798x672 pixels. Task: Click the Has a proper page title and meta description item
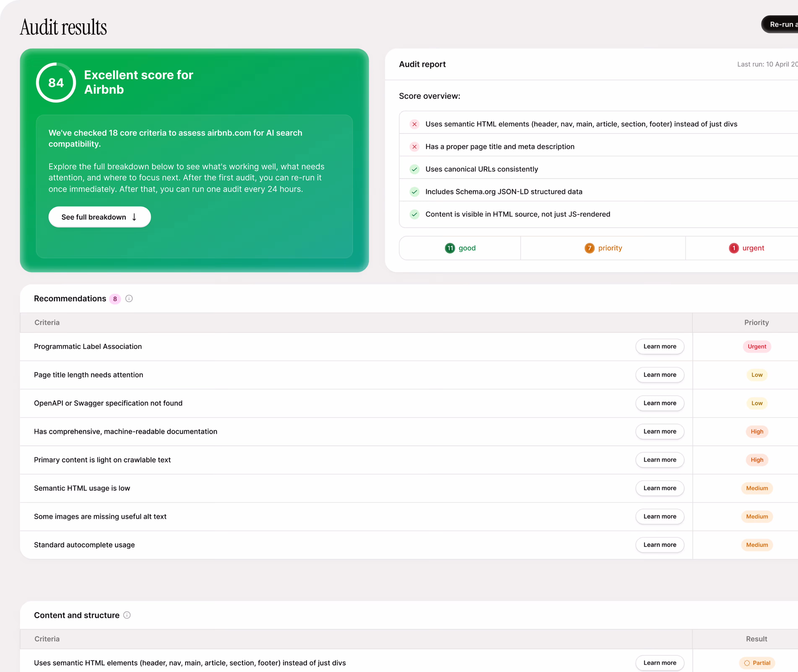499,147
